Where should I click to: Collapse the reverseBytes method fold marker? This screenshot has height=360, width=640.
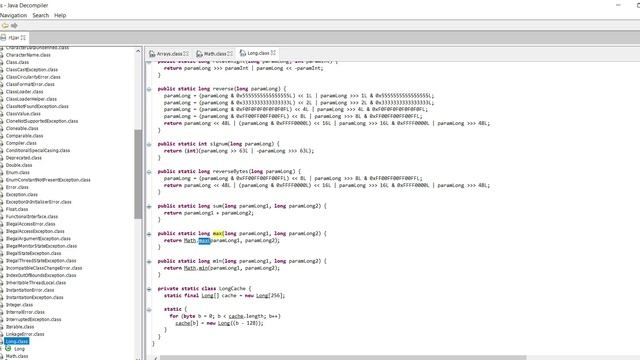coord(149,172)
